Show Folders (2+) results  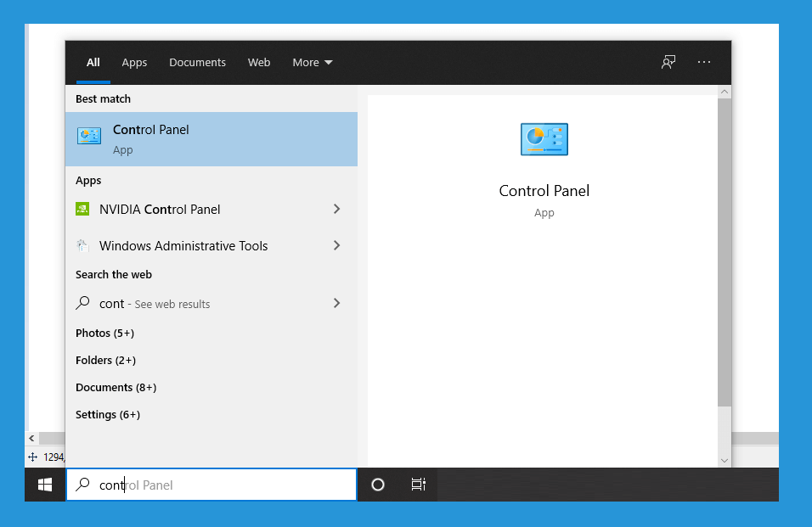point(105,361)
